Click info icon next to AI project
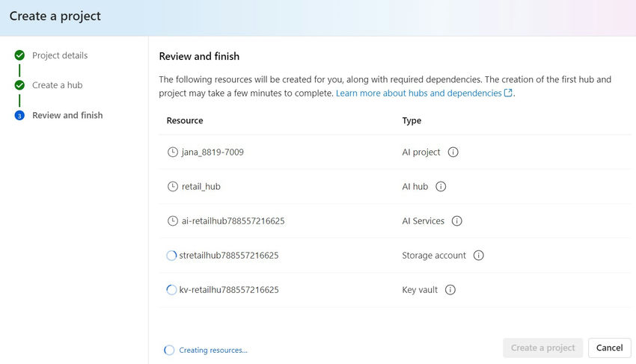The image size is (636, 364). click(453, 152)
